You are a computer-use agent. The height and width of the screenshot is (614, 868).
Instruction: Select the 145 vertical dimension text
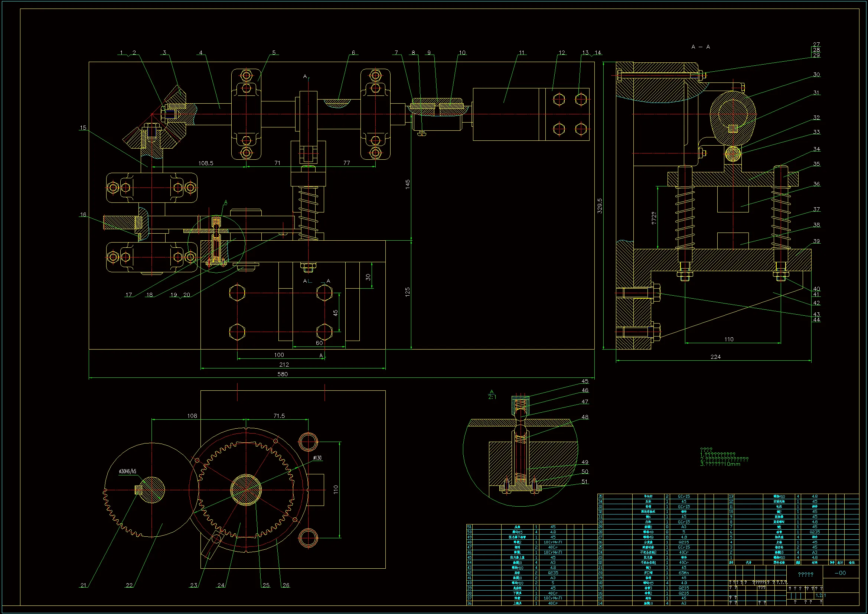408,184
